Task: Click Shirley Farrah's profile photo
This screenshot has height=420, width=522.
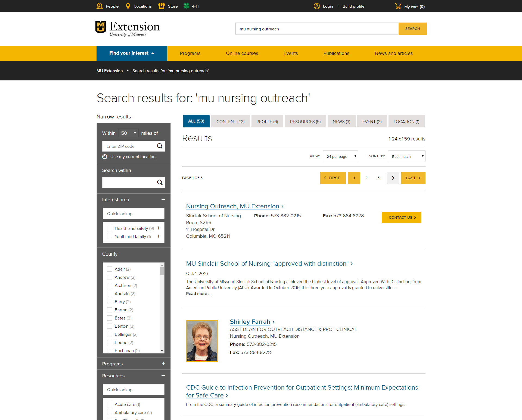Action: pos(202,341)
